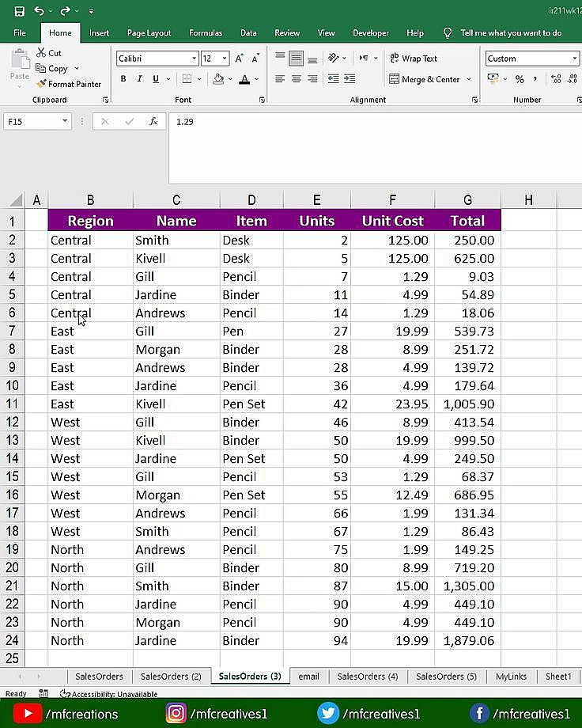Toggle Middle Align
582x728 pixels.
296,58
